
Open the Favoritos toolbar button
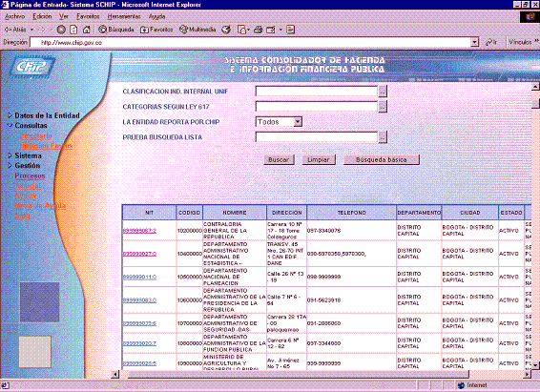click(x=156, y=30)
